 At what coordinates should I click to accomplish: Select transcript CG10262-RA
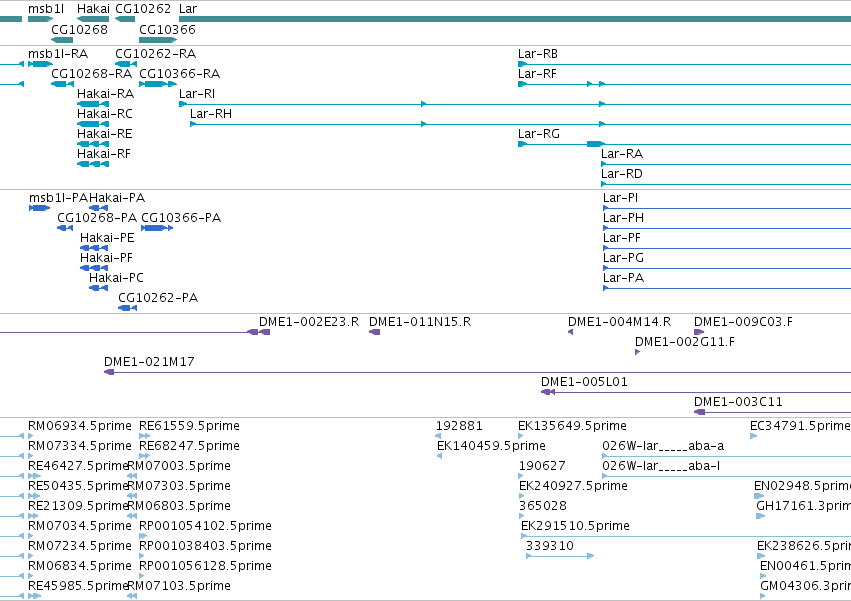tap(156, 54)
